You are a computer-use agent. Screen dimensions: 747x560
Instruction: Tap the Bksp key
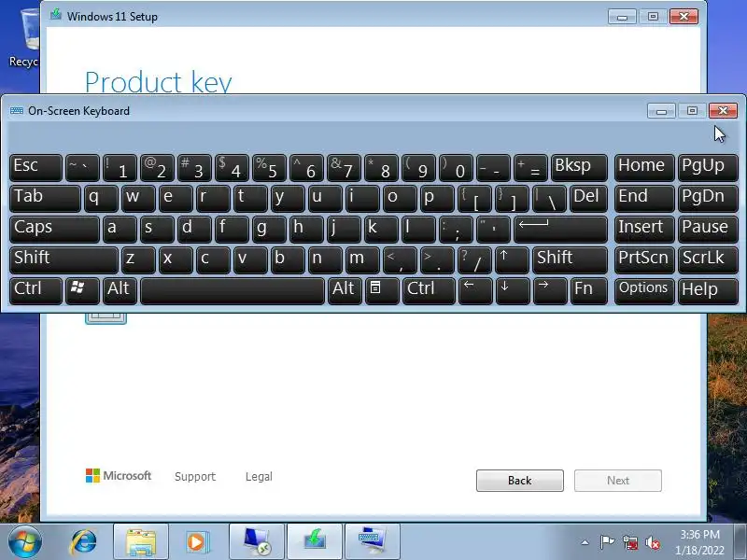[x=579, y=168]
